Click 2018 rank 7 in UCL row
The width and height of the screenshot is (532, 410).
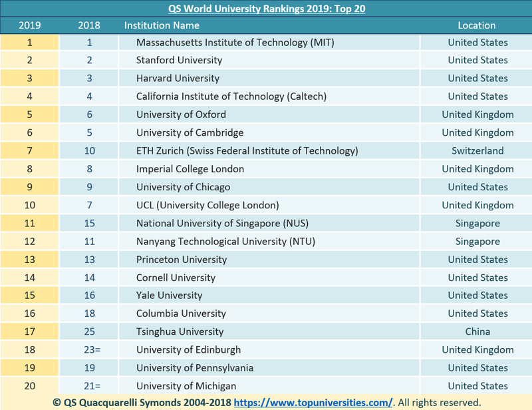point(90,205)
